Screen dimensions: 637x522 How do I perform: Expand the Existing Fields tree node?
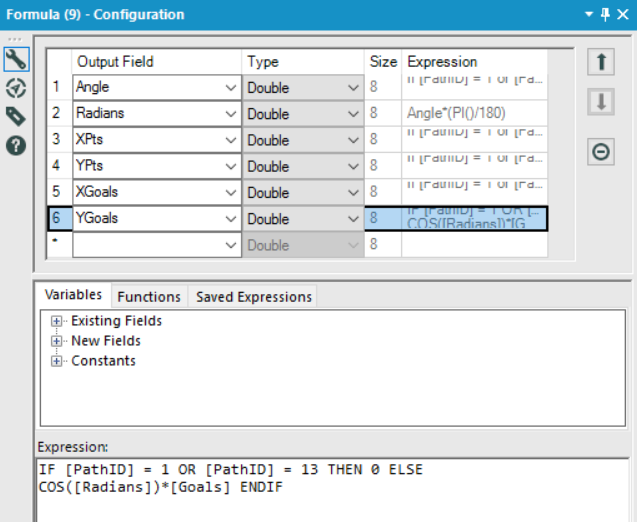coord(56,321)
